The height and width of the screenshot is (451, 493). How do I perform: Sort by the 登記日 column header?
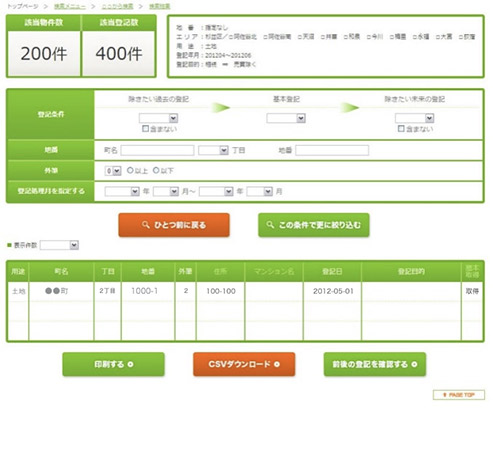(332, 271)
